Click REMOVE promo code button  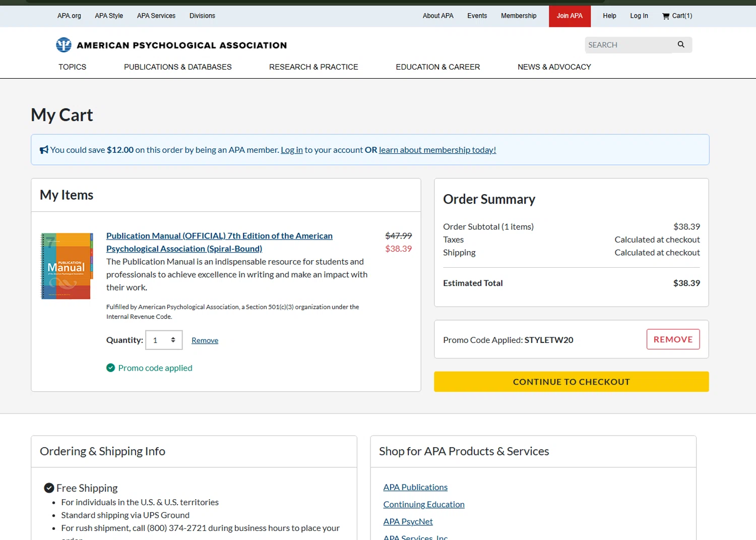(673, 339)
